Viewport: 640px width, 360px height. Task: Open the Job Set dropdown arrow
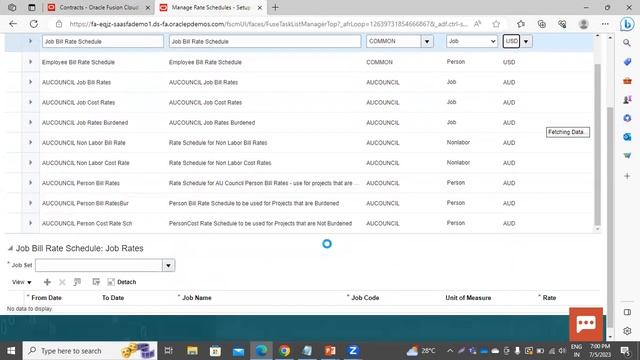tap(168, 265)
